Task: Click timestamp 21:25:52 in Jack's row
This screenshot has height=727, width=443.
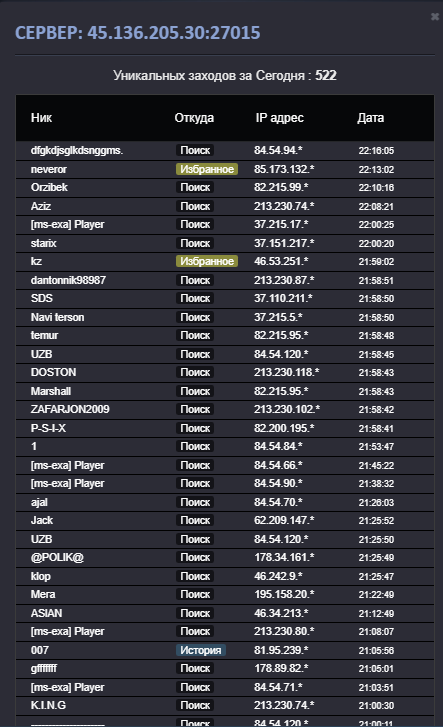Action: pyautogui.click(x=376, y=521)
